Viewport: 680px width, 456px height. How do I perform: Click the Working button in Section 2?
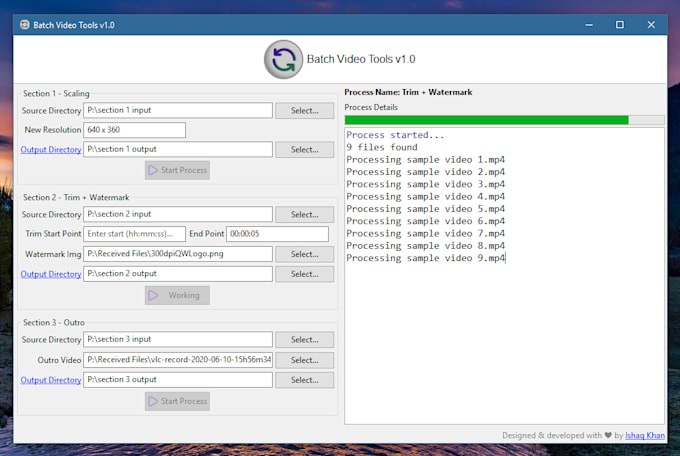click(177, 295)
